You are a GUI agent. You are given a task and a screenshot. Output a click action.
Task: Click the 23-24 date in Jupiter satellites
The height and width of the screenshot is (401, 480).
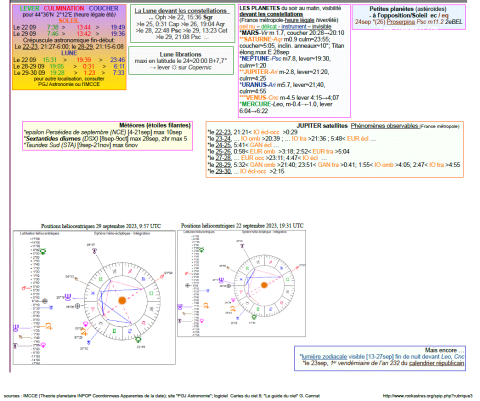[x=223, y=139]
